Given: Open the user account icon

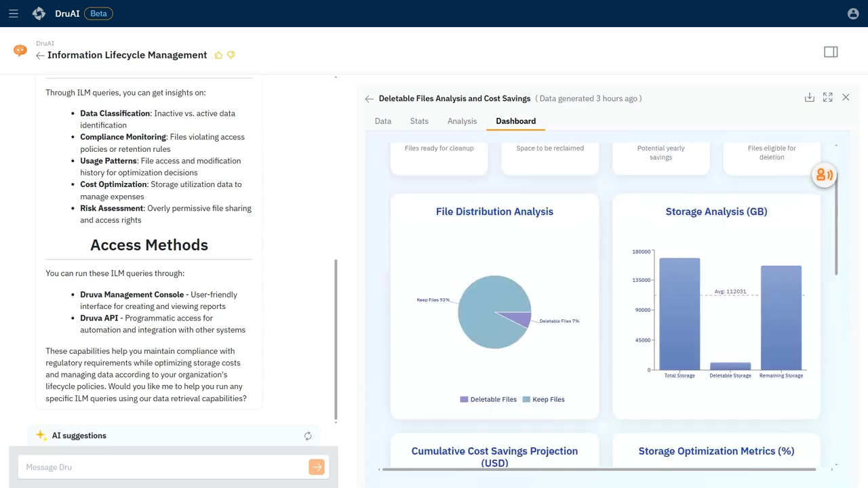Looking at the screenshot, I should point(853,14).
